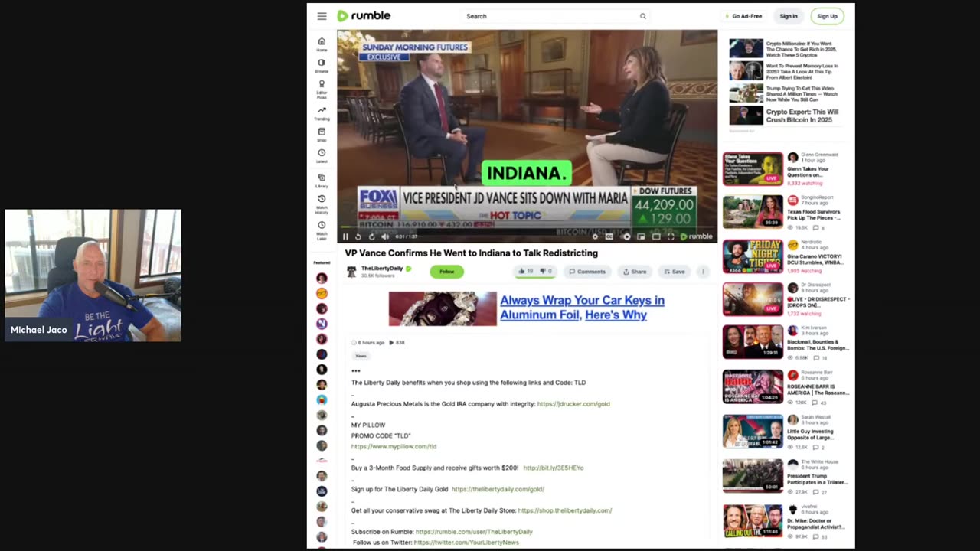Open the more options three-dot menu

coord(703,271)
